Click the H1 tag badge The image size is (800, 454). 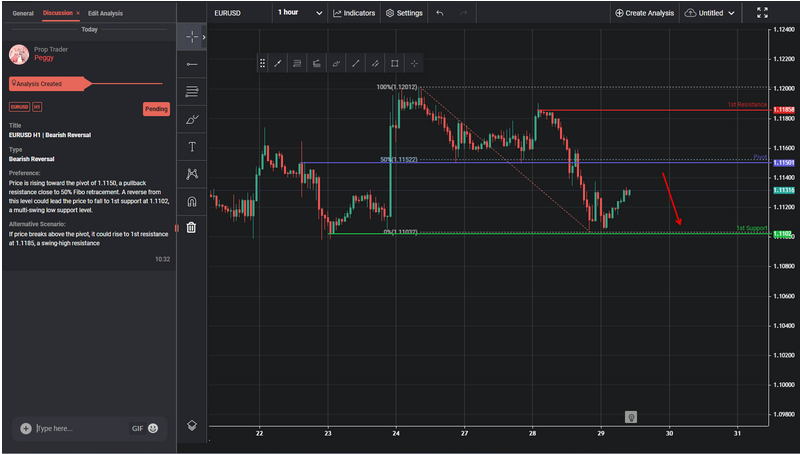coord(37,107)
